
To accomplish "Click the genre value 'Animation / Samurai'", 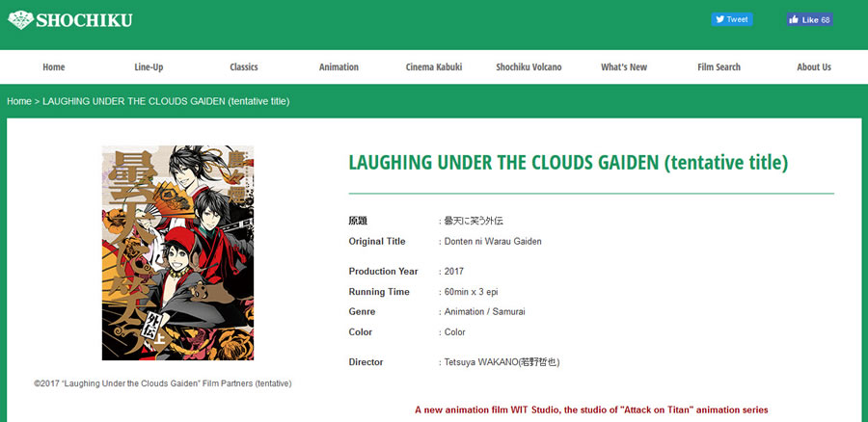I will pyautogui.click(x=484, y=311).
